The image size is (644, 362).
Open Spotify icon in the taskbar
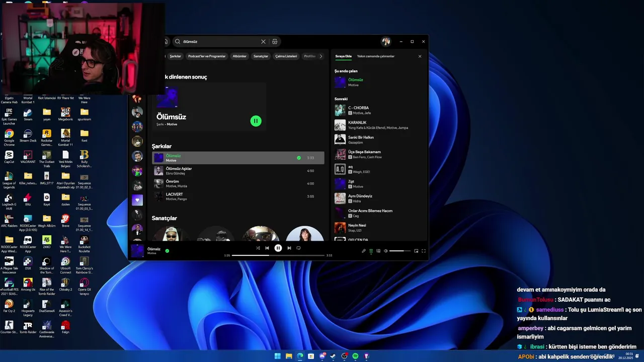pos(355,356)
